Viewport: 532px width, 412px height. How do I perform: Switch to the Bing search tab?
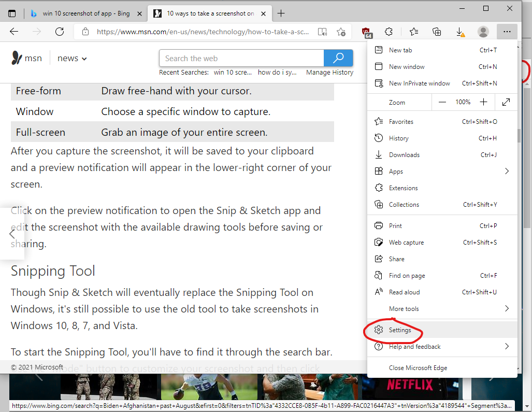86,13
